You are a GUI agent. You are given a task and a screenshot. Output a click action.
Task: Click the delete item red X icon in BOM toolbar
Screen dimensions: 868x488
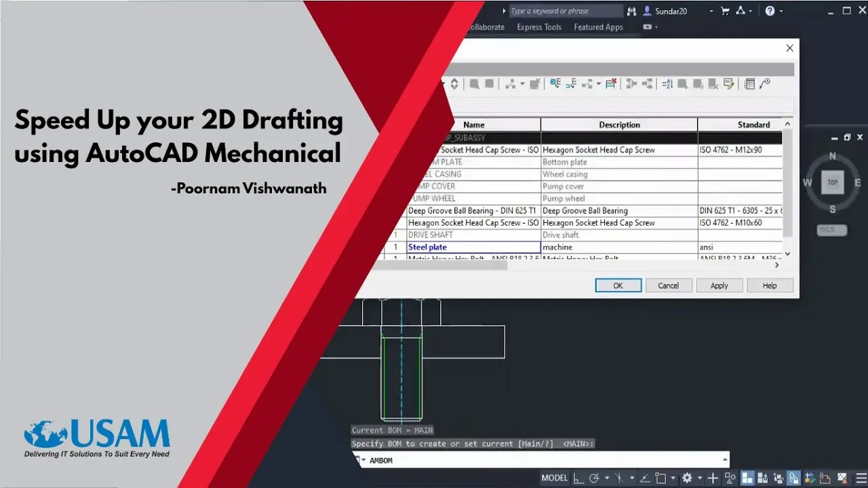tap(611, 84)
